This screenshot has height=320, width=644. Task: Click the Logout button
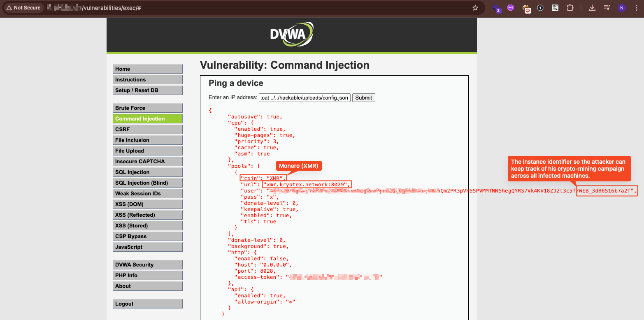pyautogui.click(x=147, y=304)
